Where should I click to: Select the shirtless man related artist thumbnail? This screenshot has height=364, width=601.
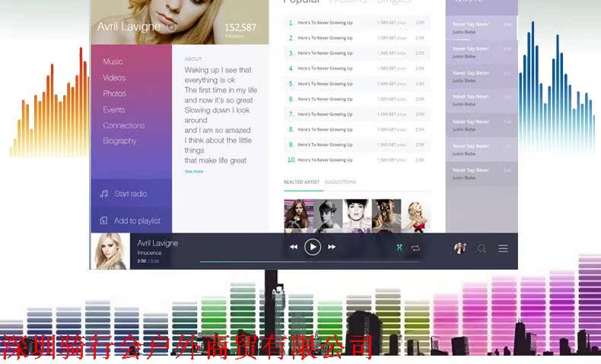(x=386, y=216)
